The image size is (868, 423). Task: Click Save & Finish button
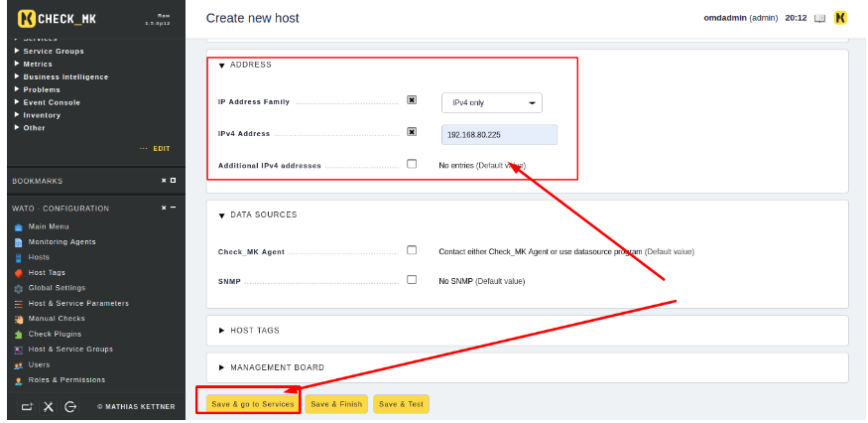(x=336, y=404)
